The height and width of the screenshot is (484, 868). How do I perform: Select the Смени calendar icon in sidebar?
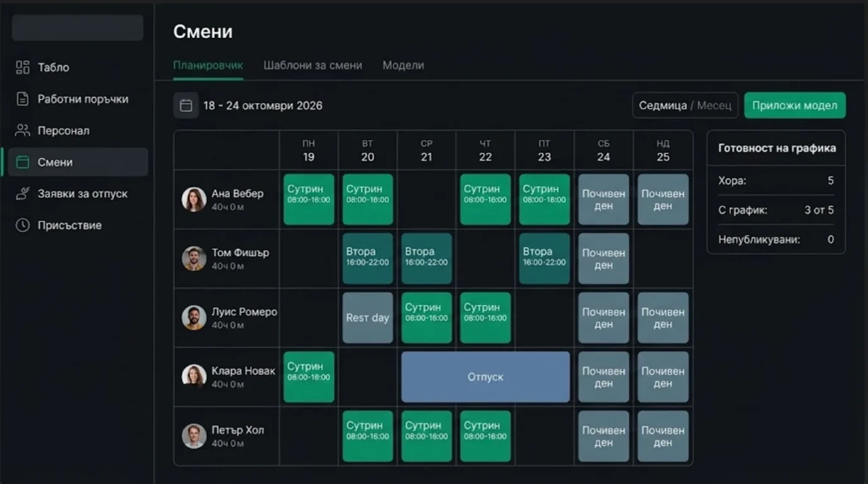pos(23,162)
